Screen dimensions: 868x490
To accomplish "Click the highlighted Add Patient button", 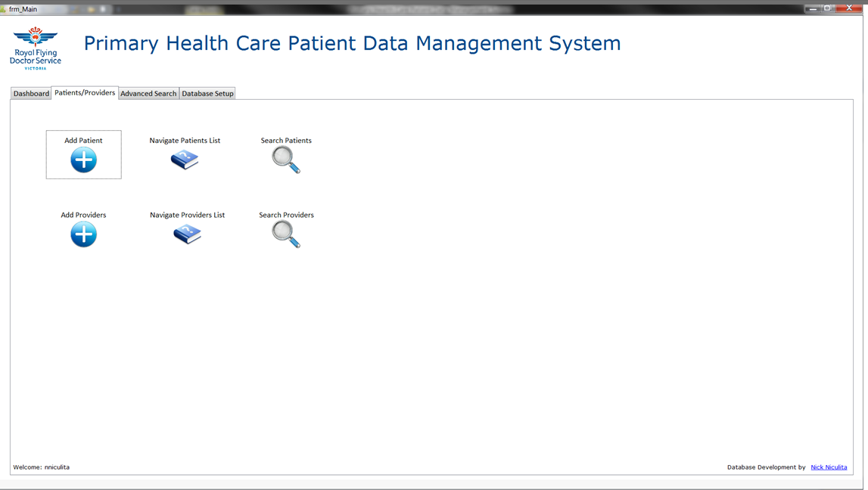I will tap(83, 154).
